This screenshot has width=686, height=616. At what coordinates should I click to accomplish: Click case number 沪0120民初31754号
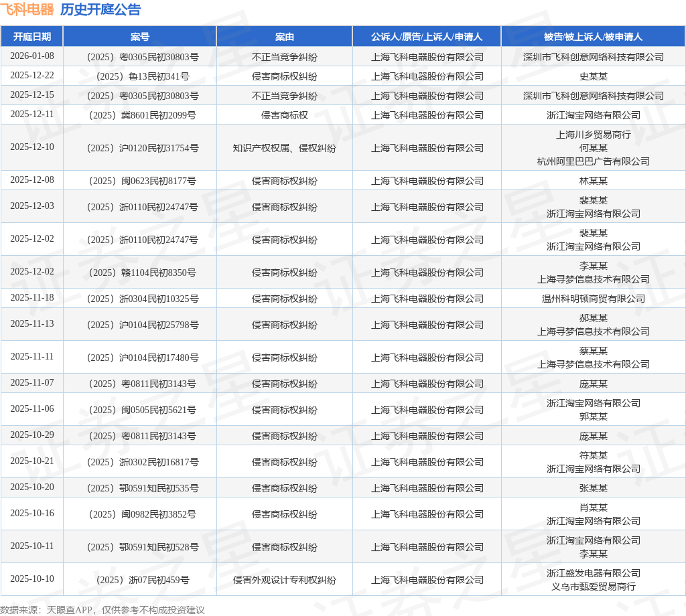coord(143,148)
